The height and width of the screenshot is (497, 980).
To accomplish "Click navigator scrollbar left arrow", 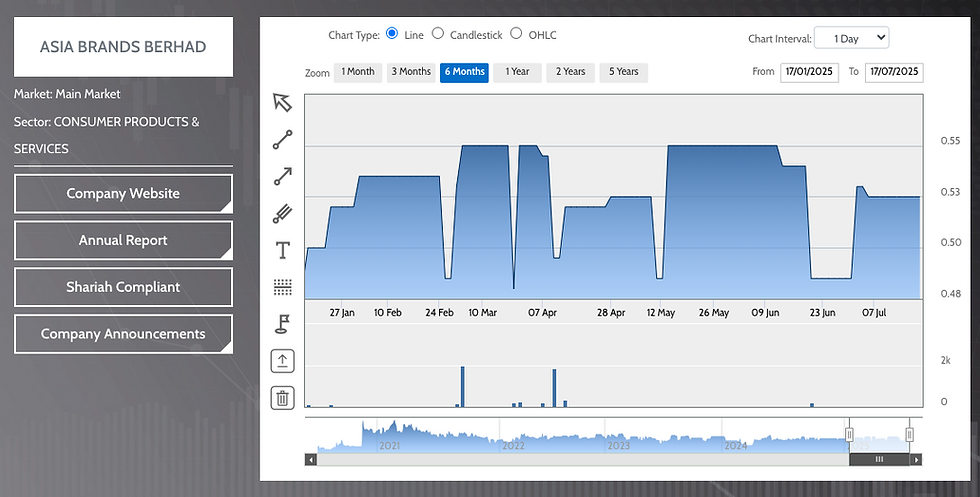I will tap(311, 459).
